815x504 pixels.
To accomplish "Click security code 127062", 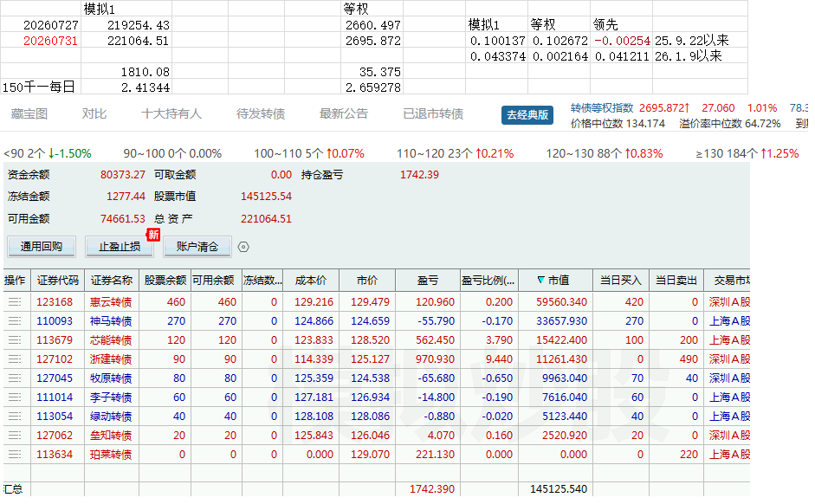I will tap(55, 436).
